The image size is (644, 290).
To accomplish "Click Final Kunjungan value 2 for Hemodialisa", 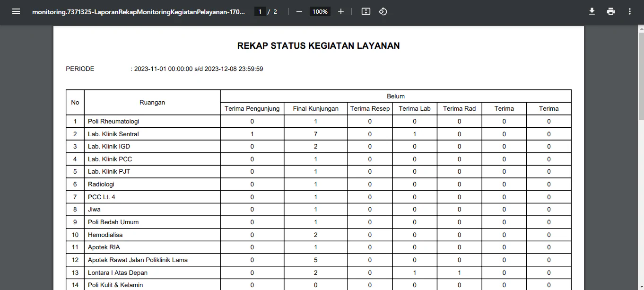I will tap(316, 235).
